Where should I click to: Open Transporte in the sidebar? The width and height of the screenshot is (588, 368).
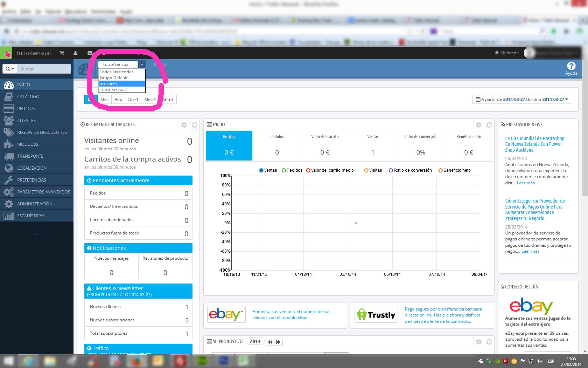click(37, 156)
